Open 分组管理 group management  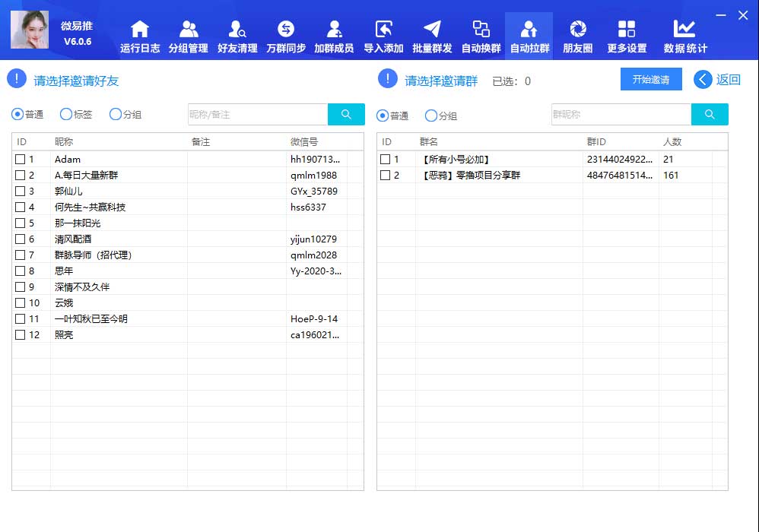[188, 36]
